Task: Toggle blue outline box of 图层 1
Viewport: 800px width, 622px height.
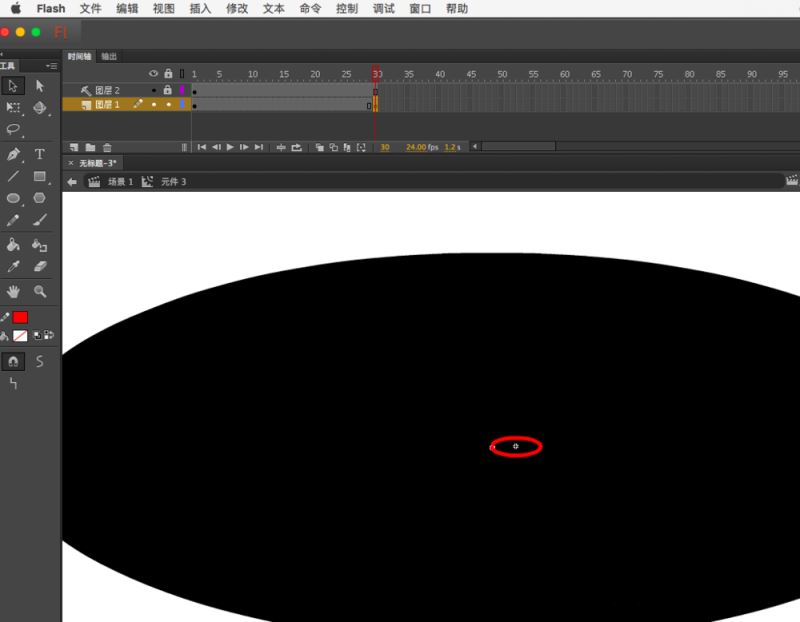Action: 182,104
